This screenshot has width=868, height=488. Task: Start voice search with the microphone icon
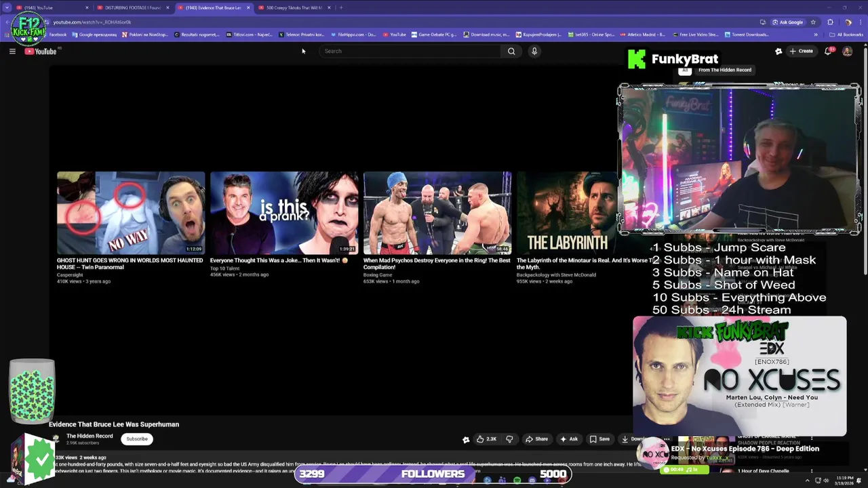pos(534,51)
